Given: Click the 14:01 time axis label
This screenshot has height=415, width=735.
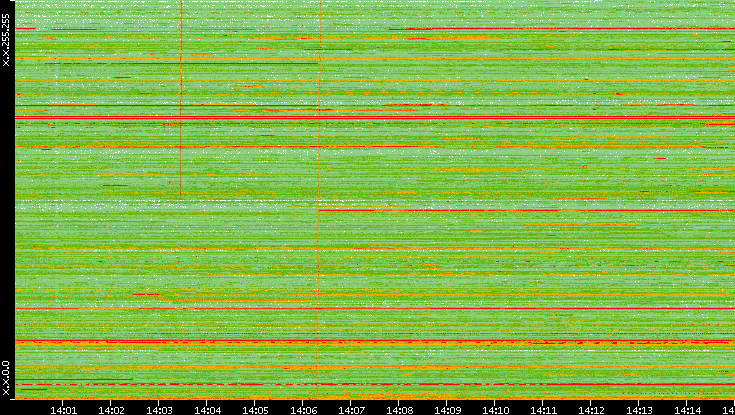Looking at the screenshot, I should (x=63, y=410).
